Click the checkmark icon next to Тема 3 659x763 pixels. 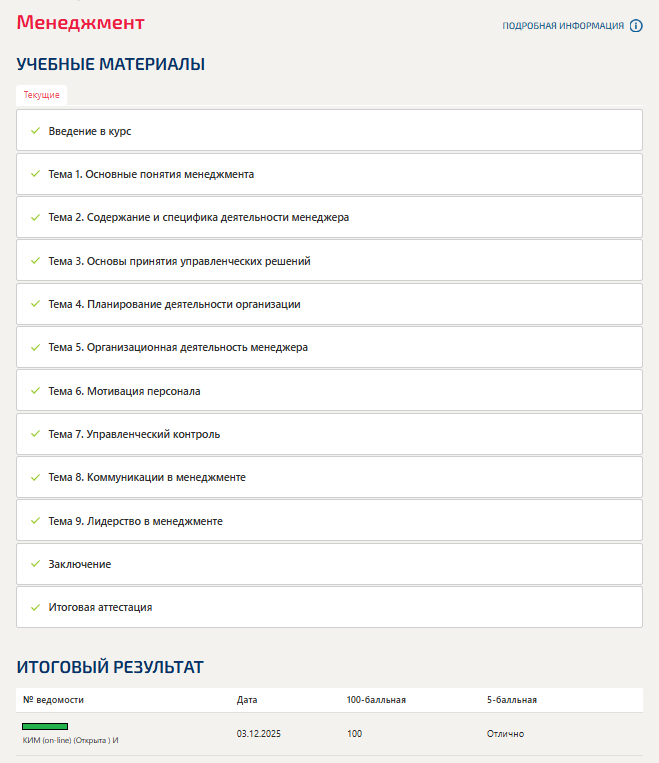point(35,261)
